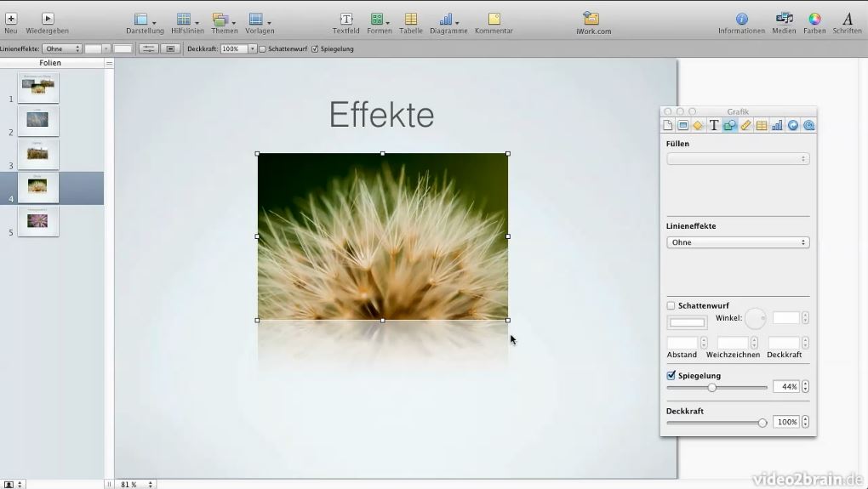The image size is (868, 489).
Task: Click the Effekte slide title text
Action: click(381, 115)
